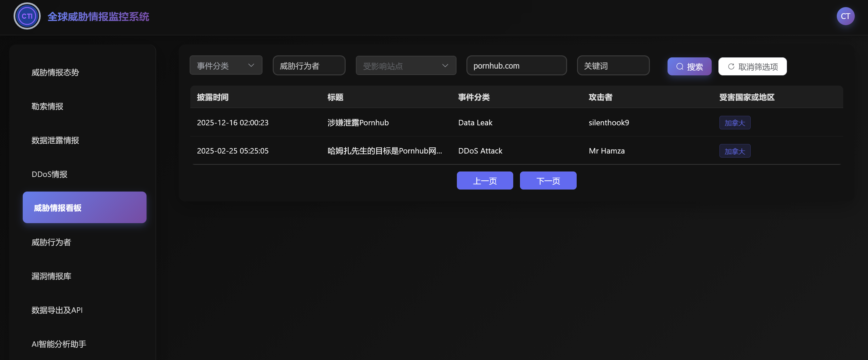Open the 漏洞情报库 section

point(51,276)
